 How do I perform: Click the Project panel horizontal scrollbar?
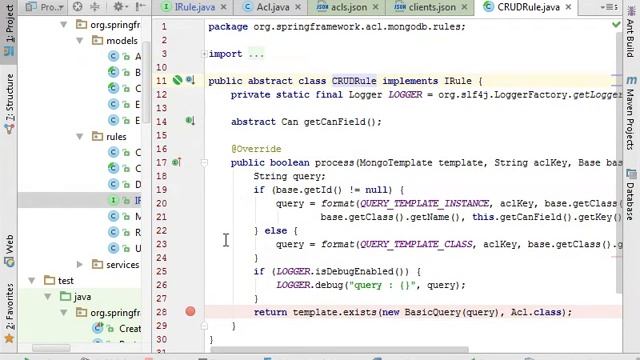tap(51, 348)
